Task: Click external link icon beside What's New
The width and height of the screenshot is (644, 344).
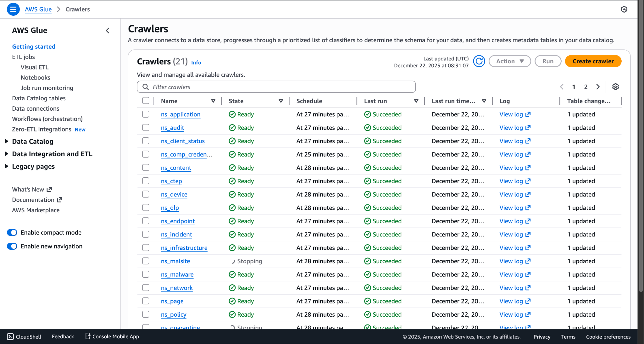Action: [x=49, y=190]
